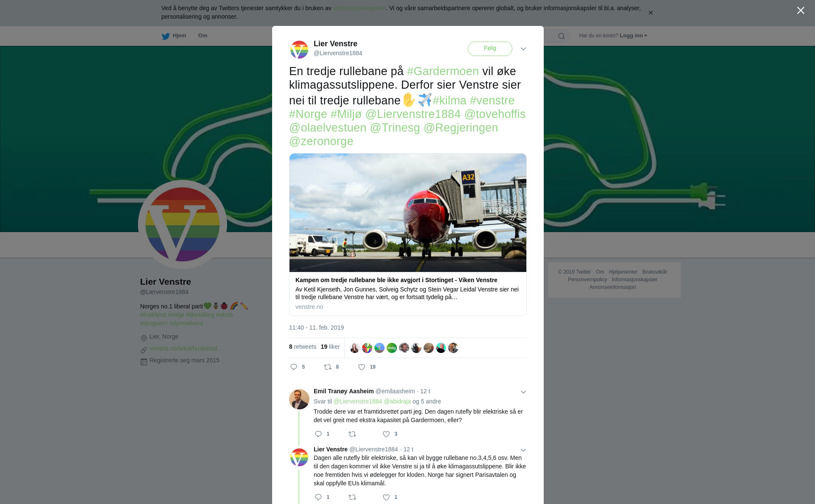Close the tweet overlay dialog
Viewport: 815px width, 504px height.
[x=801, y=11]
